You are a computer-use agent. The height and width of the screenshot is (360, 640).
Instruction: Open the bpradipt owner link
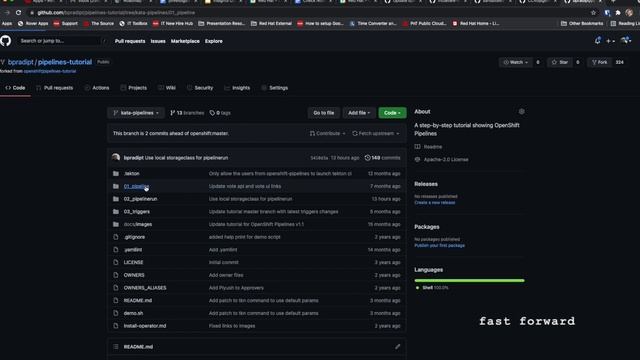coord(20,62)
